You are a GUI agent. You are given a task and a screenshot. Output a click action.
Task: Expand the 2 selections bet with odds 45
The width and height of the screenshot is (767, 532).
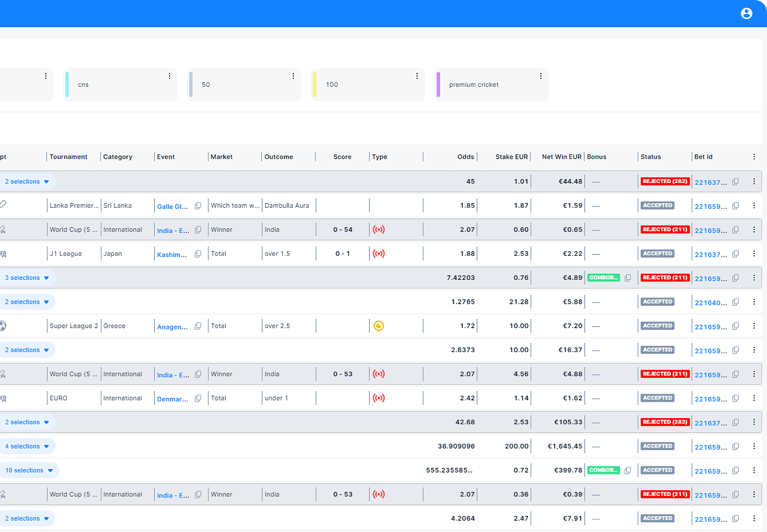[x=27, y=181]
